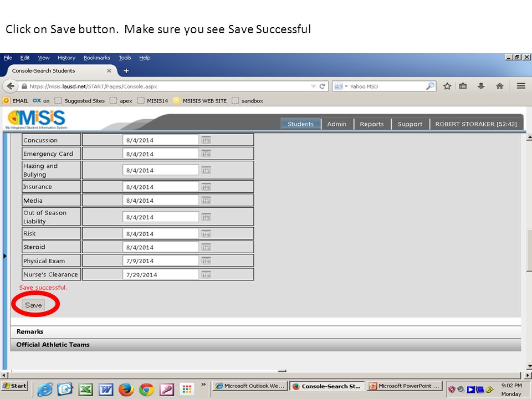Go to browser home page icon

[x=499, y=86]
